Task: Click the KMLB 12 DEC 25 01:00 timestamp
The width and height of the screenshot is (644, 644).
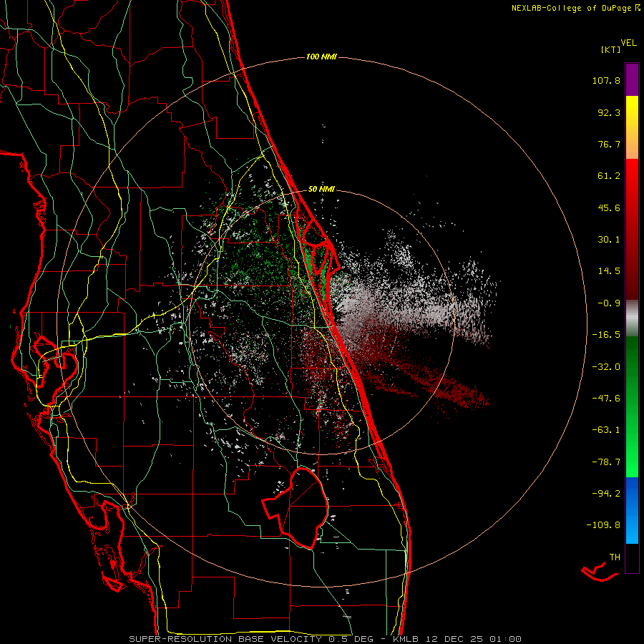Action: click(x=457, y=639)
